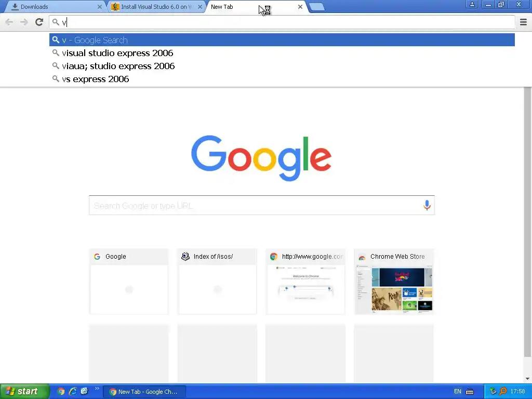Open a new tab with the new-tab button
532x399 pixels.
pyautogui.click(x=317, y=7)
